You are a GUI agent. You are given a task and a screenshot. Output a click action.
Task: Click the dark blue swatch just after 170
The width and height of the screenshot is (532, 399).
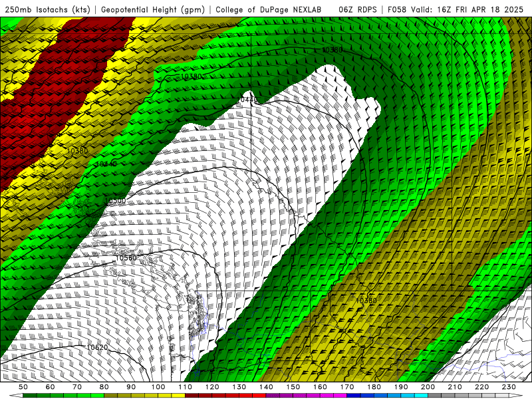tap(354, 396)
